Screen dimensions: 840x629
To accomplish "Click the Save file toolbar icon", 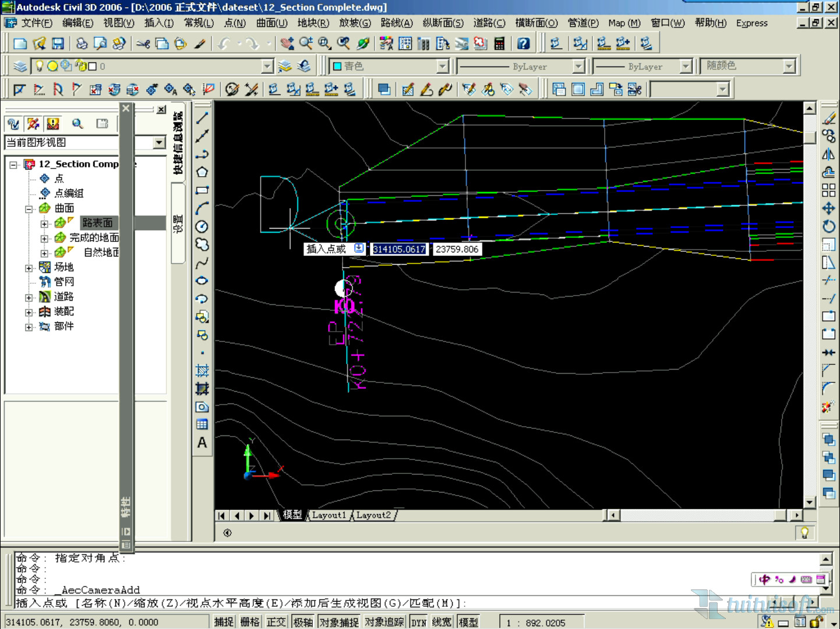I will point(58,44).
